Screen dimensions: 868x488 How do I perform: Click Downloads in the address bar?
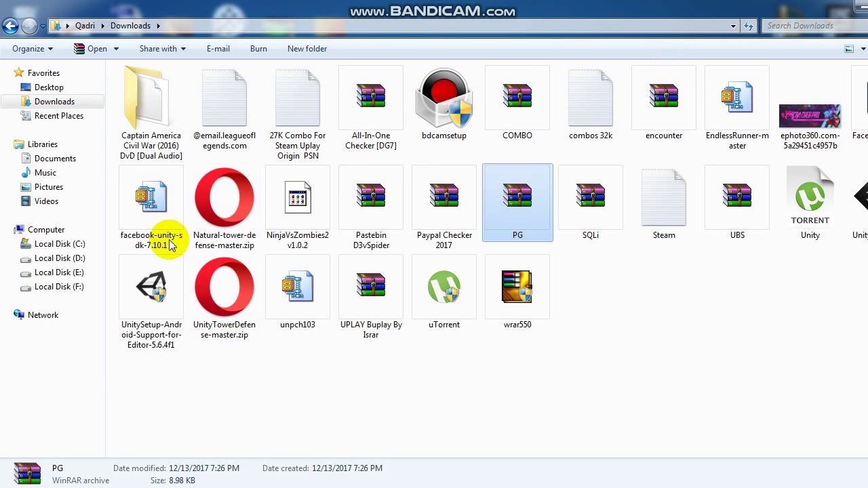coord(130,26)
